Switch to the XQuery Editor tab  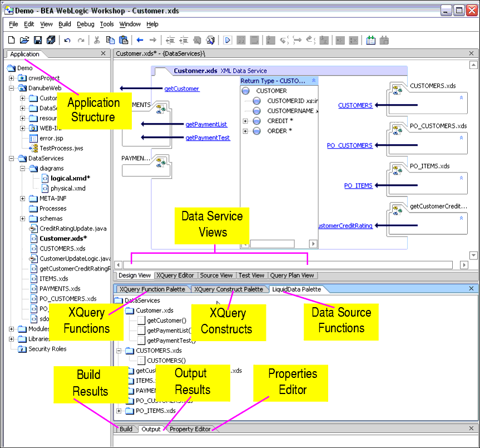click(175, 275)
